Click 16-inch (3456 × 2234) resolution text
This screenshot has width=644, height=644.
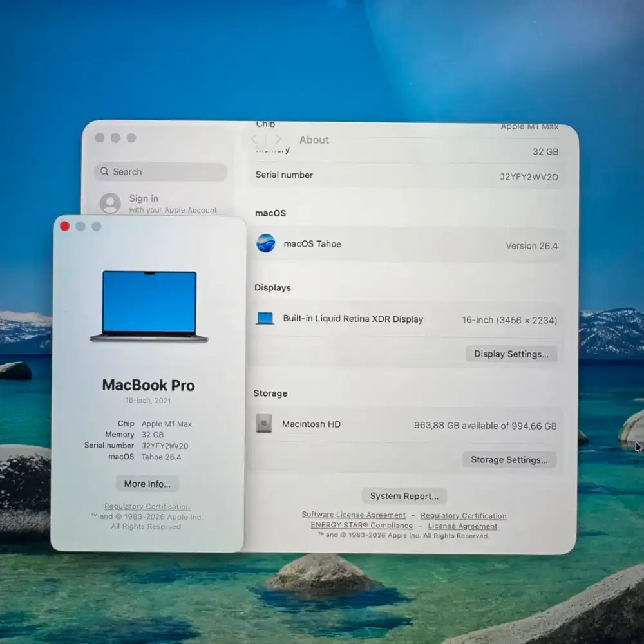(x=509, y=320)
